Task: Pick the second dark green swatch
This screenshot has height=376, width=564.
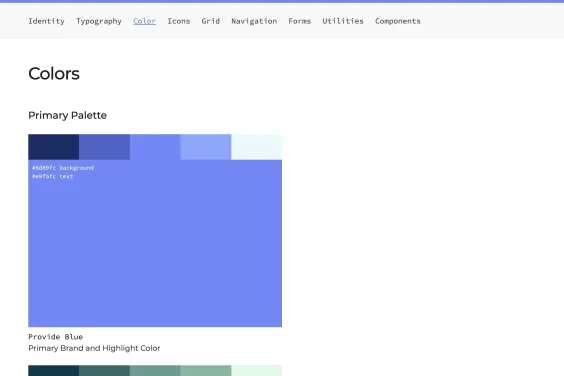Action: pos(104,371)
